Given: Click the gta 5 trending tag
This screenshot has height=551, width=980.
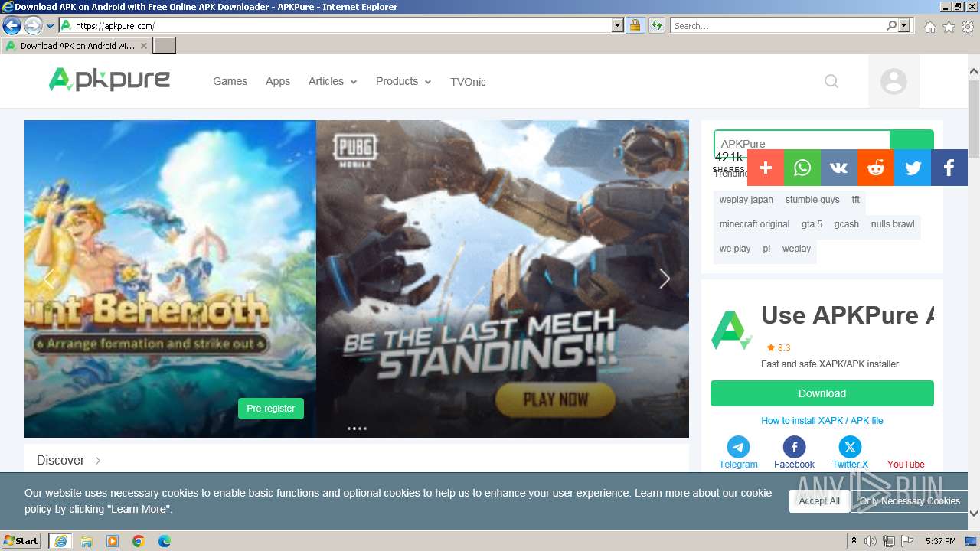Looking at the screenshot, I should (812, 224).
